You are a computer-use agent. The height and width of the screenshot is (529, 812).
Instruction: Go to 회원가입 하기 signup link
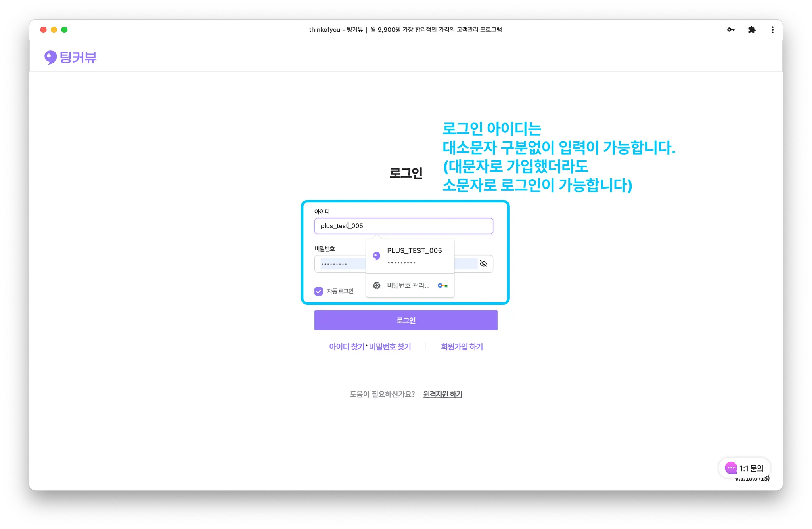(x=462, y=347)
